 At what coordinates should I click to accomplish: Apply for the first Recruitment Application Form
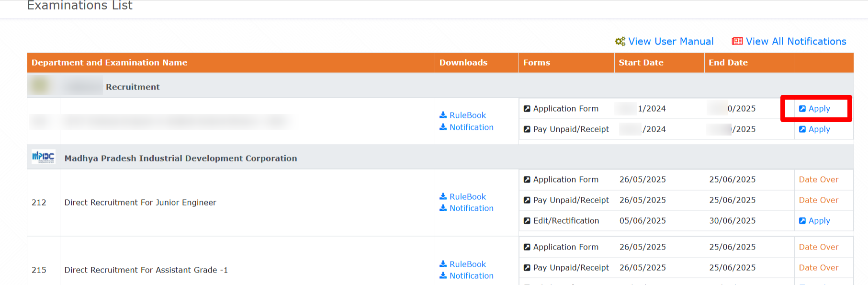point(819,109)
